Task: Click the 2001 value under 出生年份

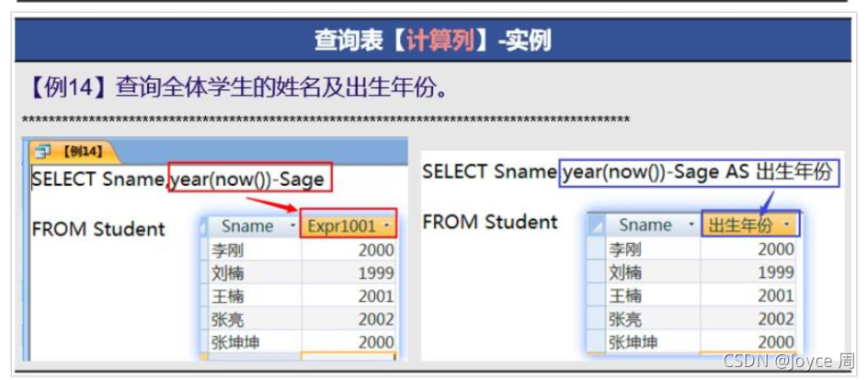Action: click(x=748, y=295)
